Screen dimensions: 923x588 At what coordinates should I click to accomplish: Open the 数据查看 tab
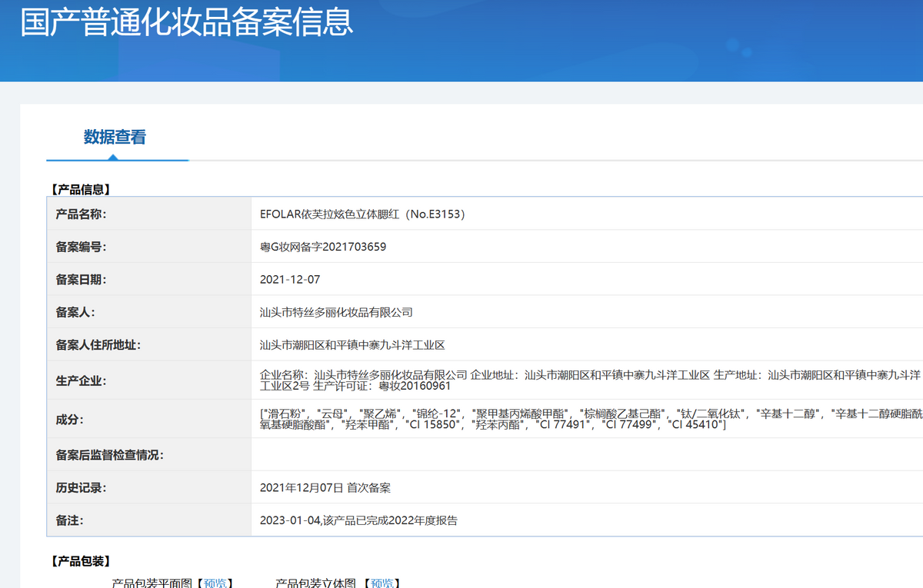coord(115,138)
